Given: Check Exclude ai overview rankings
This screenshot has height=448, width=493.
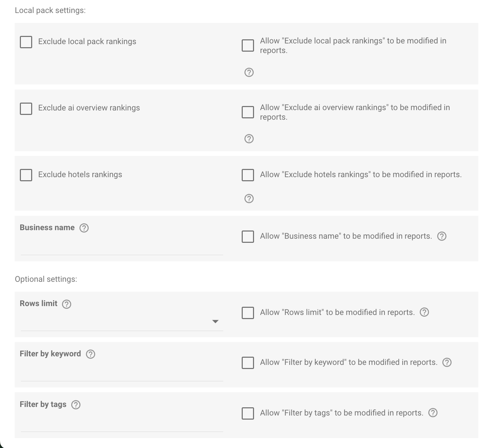Looking at the screenshot, I should [x=26, y=108].
